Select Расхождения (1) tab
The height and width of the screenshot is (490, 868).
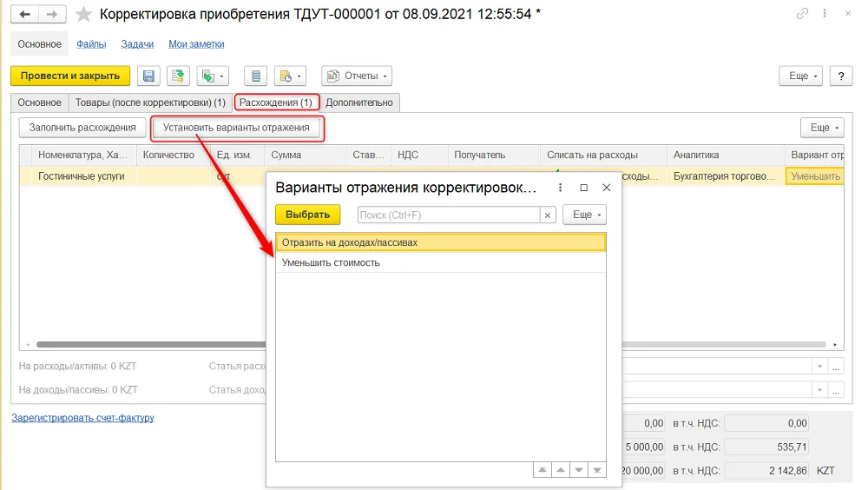(276, 103)
